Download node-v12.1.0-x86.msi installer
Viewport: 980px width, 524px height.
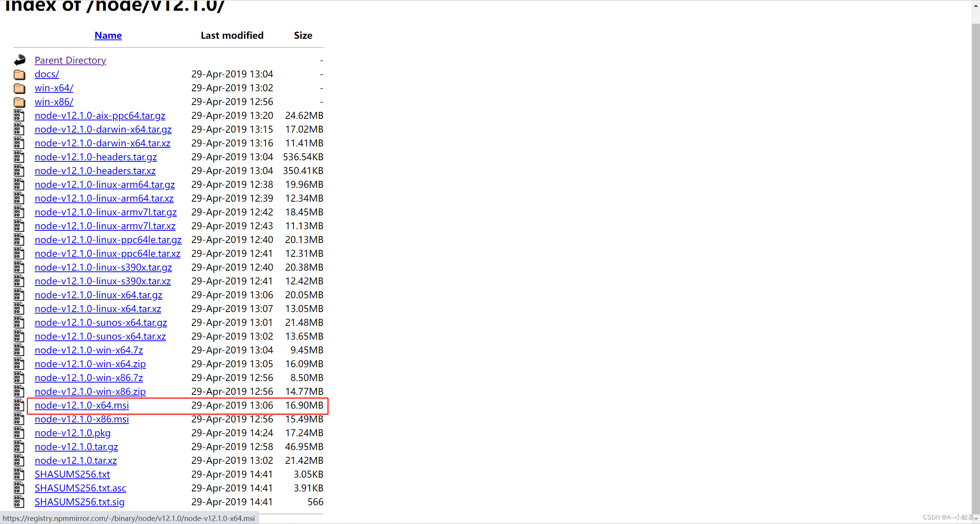click(82, 419)
